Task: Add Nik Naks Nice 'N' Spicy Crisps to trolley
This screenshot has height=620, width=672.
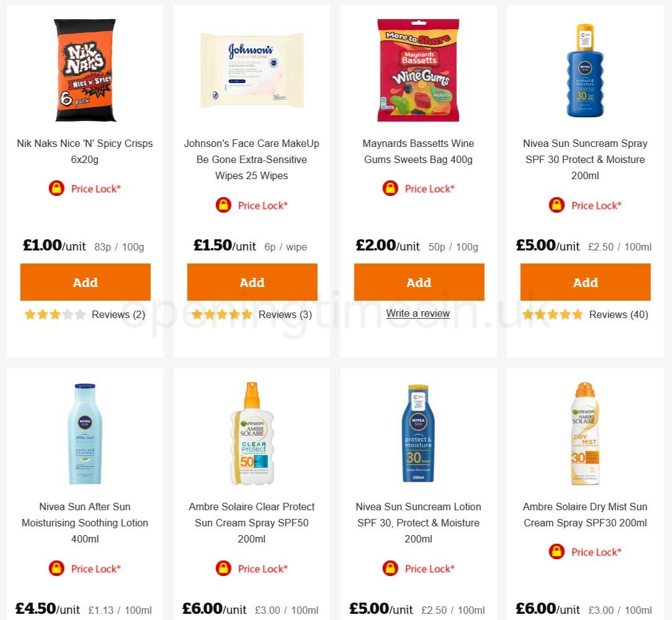Action: (x=85, y=282)
